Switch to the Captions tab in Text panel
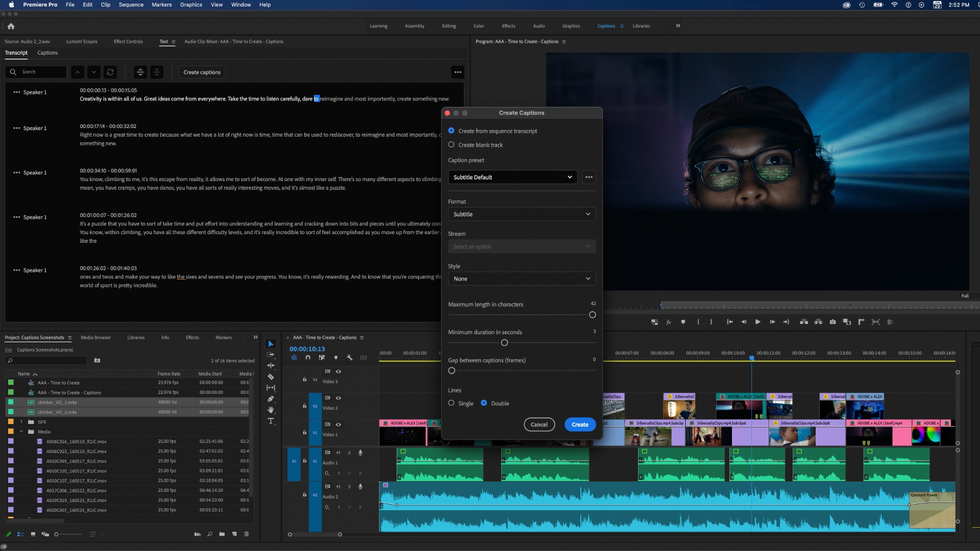This screenshot has height=551, width=980. click(x=47, y=53)
